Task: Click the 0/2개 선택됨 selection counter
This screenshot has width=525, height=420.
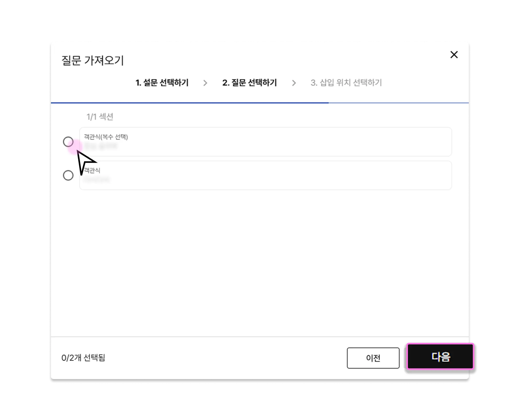Action: coord(83,358)
